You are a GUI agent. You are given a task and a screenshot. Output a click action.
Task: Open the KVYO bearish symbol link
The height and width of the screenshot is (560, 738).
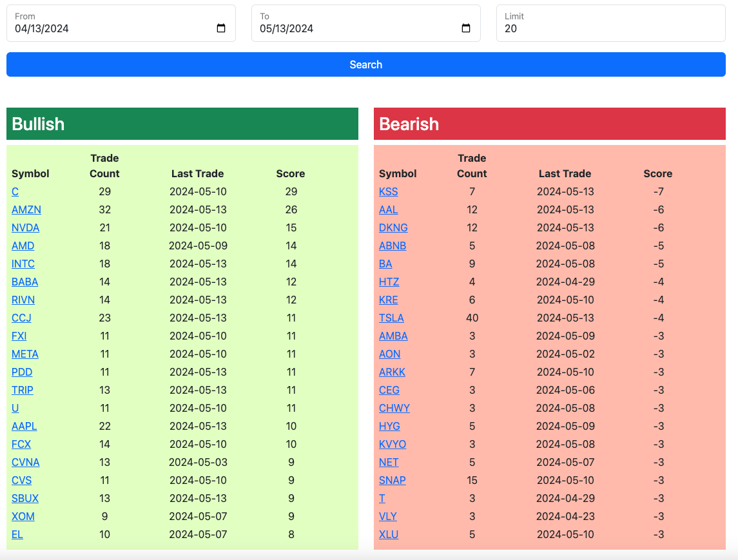pyautogui.click(x=393, y=444)
